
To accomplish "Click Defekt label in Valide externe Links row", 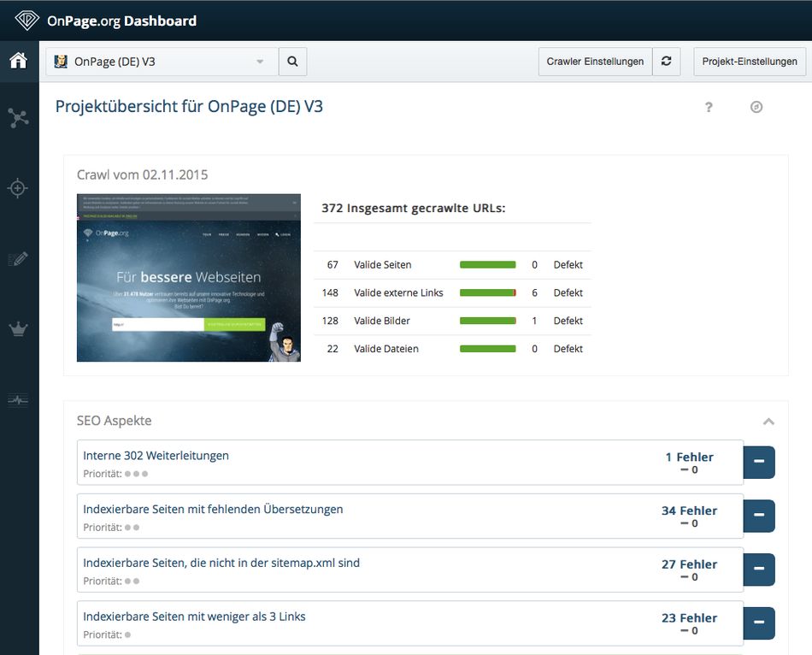I will click(568, 292).
